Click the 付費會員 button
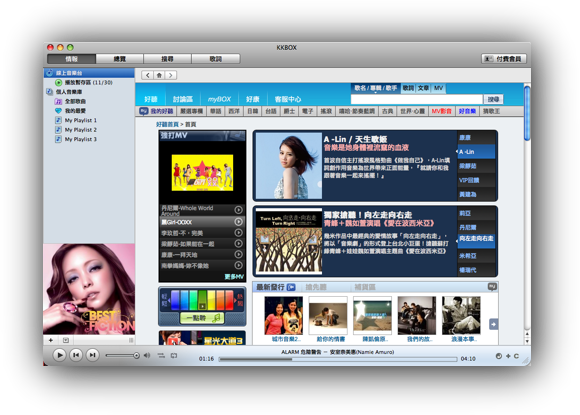Screen dimensions: 580x415 pos(504,59)
